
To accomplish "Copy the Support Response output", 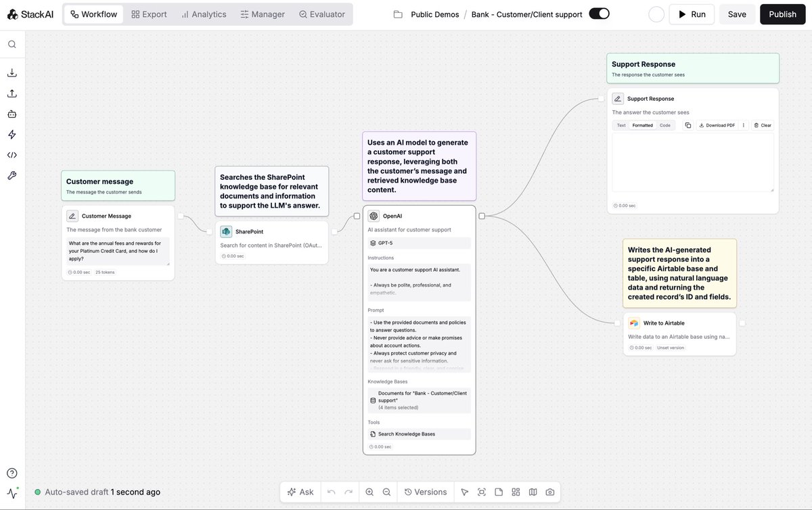I will (687, 125).
